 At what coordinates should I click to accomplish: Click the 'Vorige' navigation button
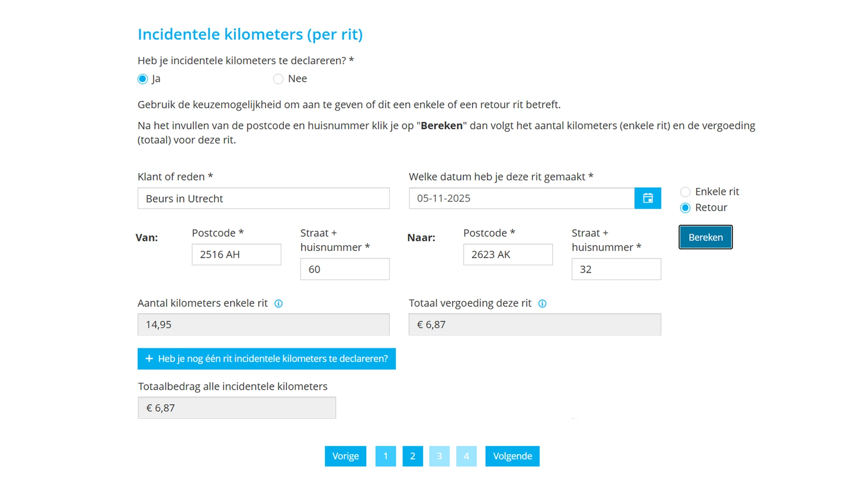pos(345,456)
